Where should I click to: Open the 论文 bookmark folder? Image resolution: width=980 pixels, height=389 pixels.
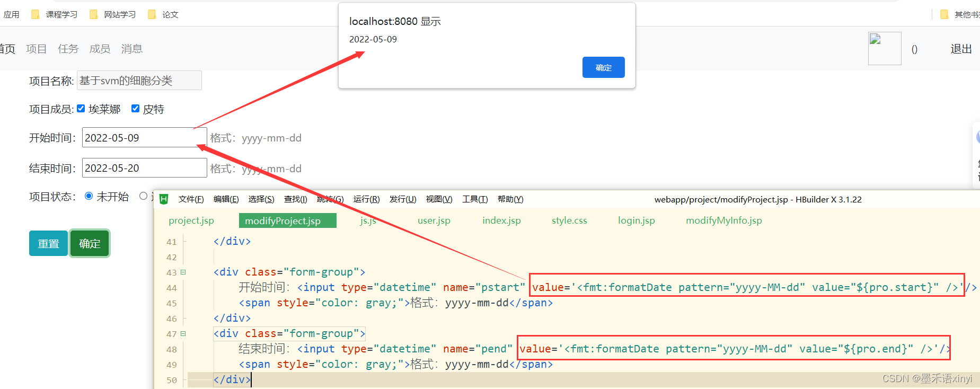coord(164,14)
